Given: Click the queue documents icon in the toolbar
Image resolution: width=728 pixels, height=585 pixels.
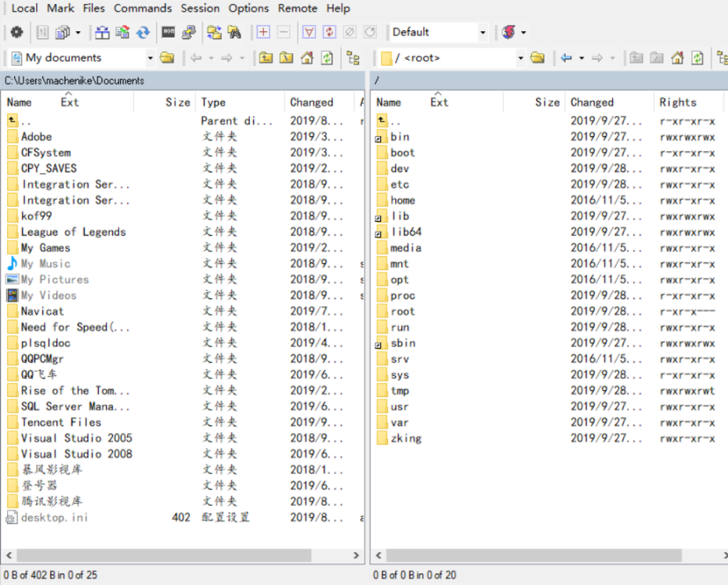Looking at the screenshot, I should pyautogui.click(x=62, y=32).
